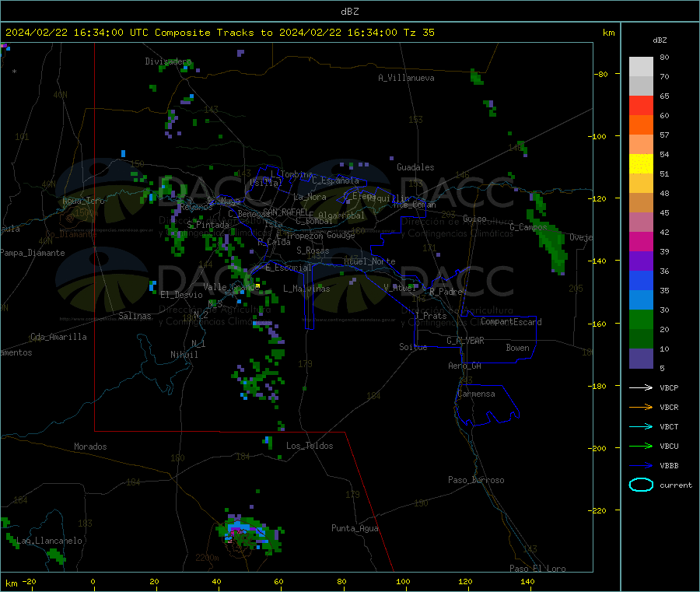Click the 100 km horizontal axis tick label
Image resolution: width=700 pixels, height=592 pixels.
pos(403,582)
